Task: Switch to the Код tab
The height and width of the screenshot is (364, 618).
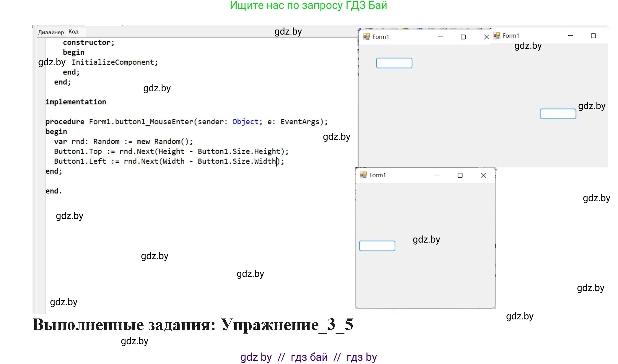Action: tap(74, 32)
